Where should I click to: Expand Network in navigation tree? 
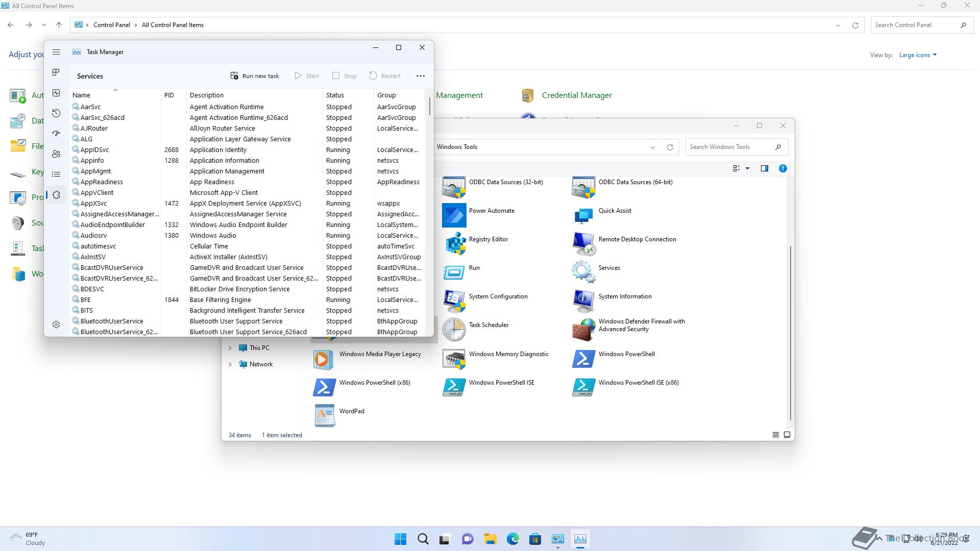230,364
